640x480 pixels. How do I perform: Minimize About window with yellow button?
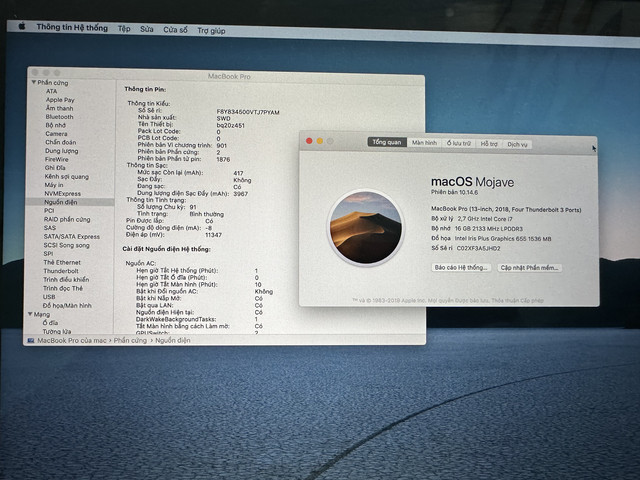[320, 141]
